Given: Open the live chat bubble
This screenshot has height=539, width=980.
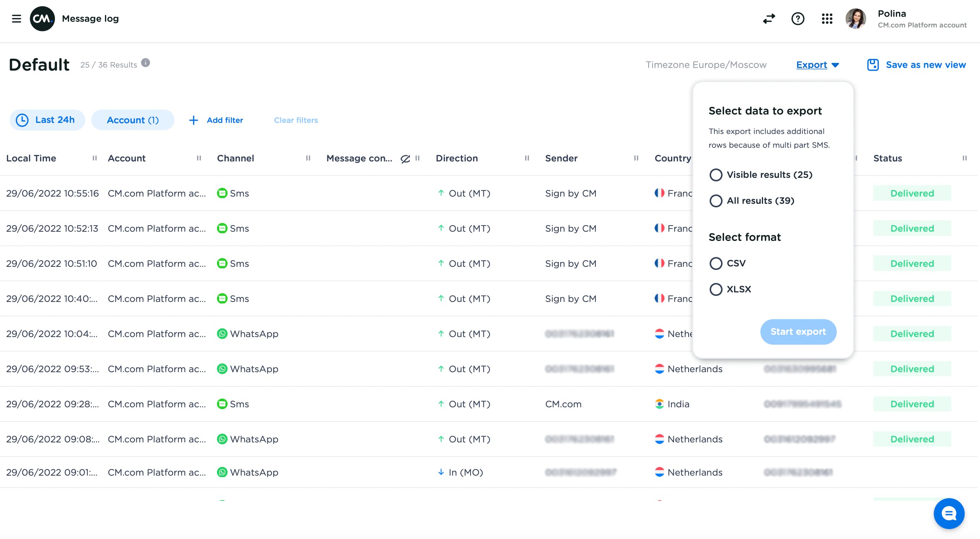Looking at the screenshot, I should click(x=949, y=513).
